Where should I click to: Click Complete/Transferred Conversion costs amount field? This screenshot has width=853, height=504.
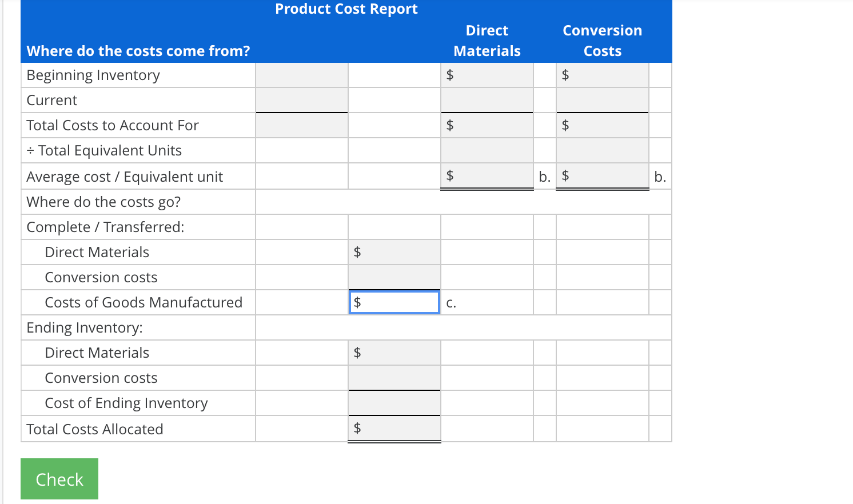click(394, 277)
